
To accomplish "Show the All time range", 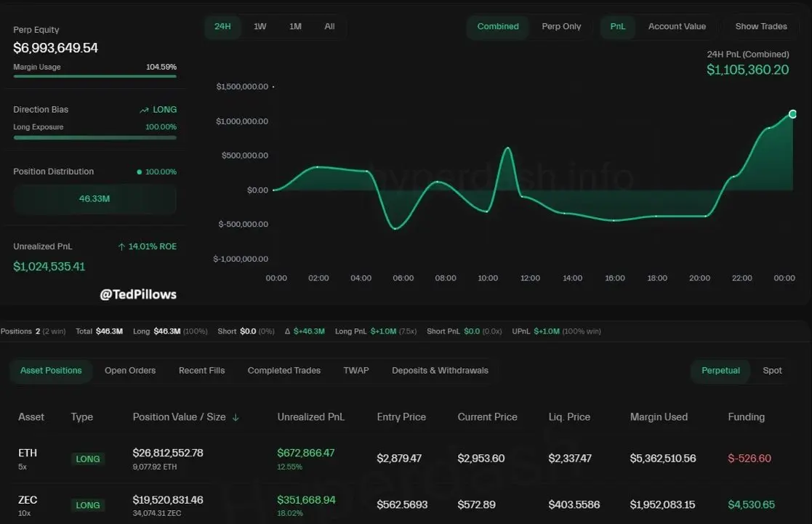I will click(329, 27).
